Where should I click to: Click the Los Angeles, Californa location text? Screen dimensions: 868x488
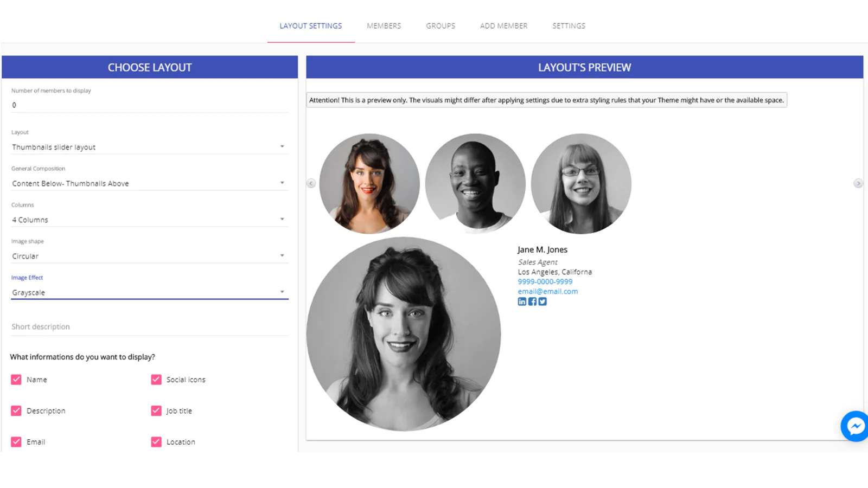pos(555,272)
